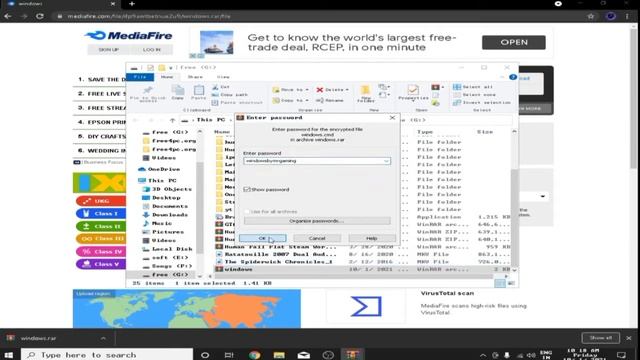
Task: Open Chrome from the taskbar
Action: point(255,355)
